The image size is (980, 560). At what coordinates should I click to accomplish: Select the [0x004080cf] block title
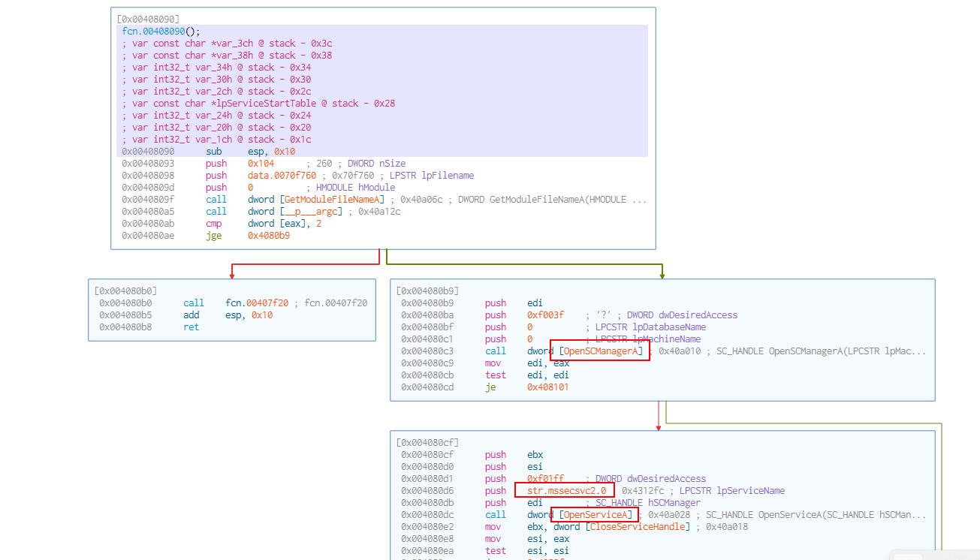[x=427, y=442]
